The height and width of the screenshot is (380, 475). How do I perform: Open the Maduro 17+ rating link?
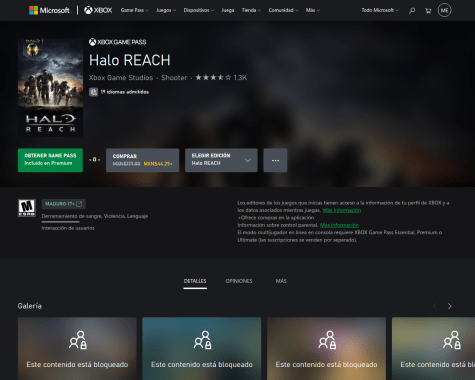[x=64, y=204]
